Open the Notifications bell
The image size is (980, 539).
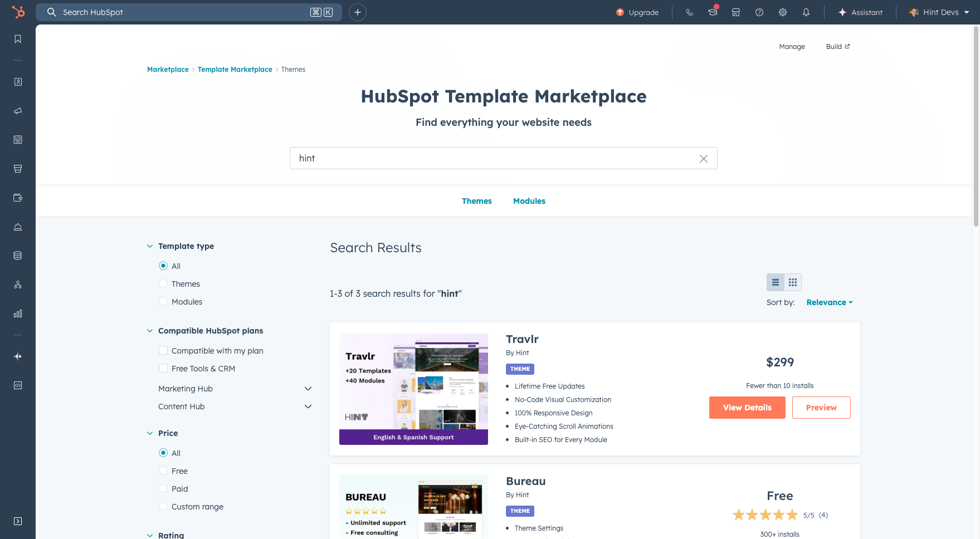tap(806, 12)
